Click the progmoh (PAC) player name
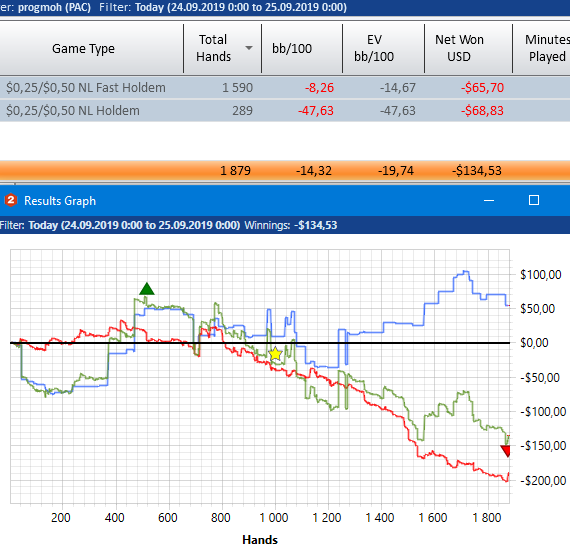Screen dimensions: 570x547 coord(55,7)
